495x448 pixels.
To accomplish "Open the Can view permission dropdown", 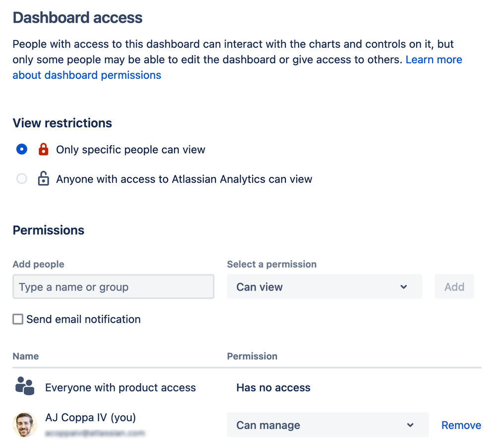I will click(324, 287).
